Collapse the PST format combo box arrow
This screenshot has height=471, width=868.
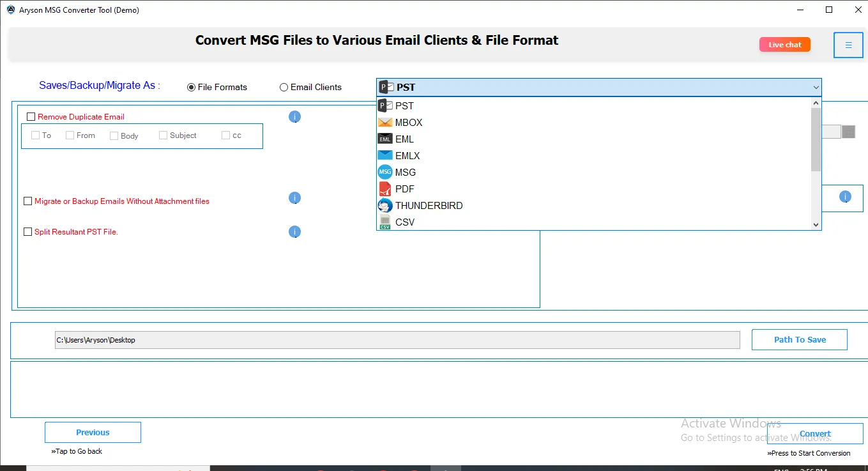tap(816, 88)
